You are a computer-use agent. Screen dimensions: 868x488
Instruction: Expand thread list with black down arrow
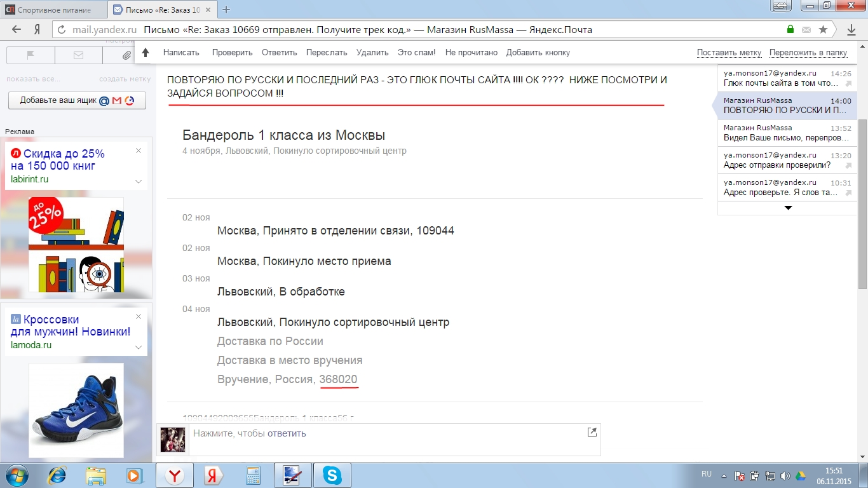(x=788, y=208)
